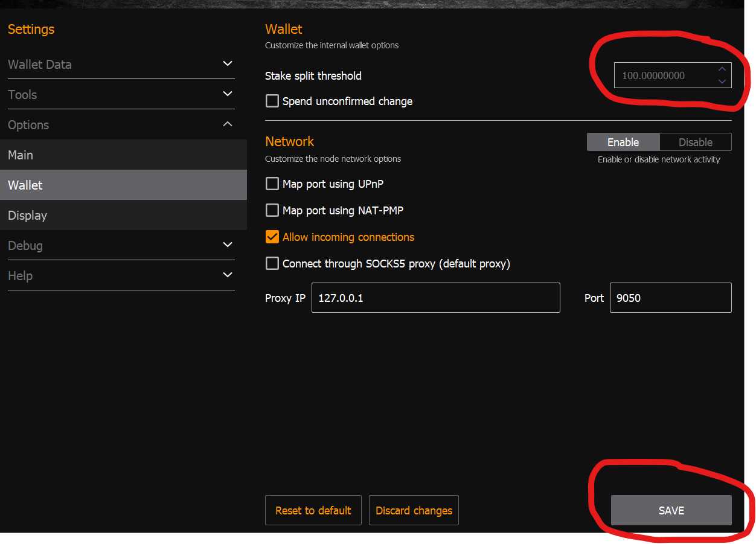The image size is (756, 544).
Task: Expand the Wallet Data section chevron
Action: click(x=228, y=64)
